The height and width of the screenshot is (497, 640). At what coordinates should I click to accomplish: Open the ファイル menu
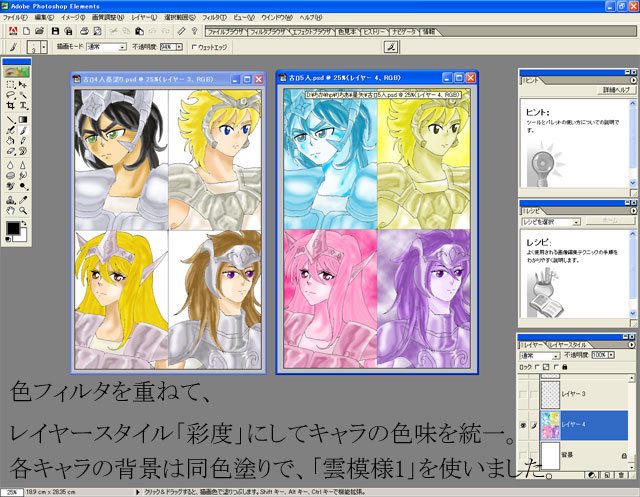click(x=14, y=18)
